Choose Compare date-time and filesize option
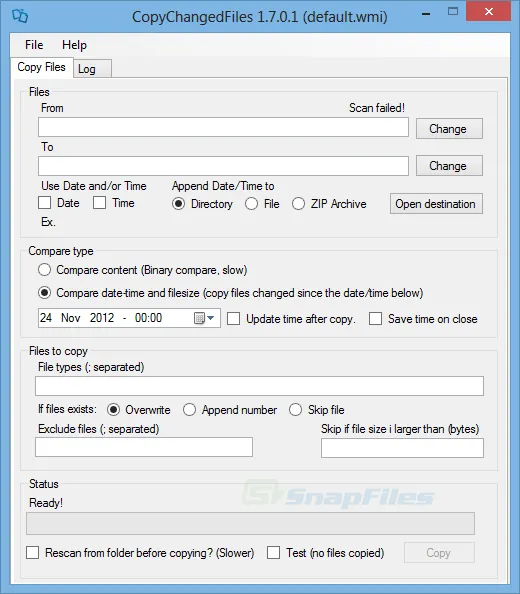 pos(45,293)
